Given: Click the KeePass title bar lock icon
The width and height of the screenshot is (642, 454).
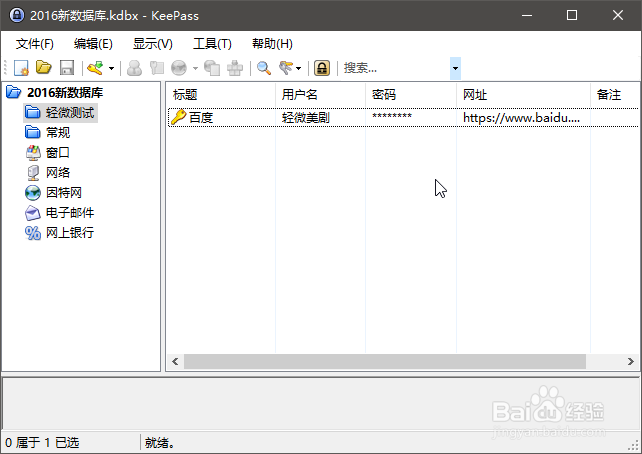Looking at the screenshot, I should pos(17,15).
